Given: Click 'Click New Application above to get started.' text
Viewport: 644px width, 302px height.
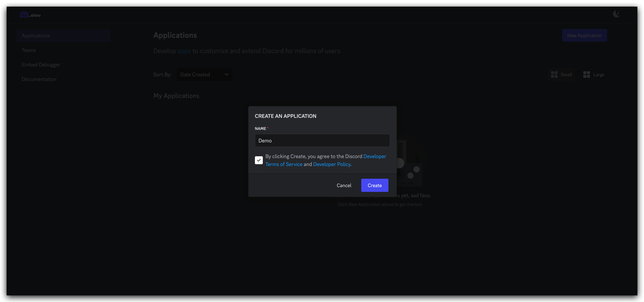Looking at the screenshot, I should [x=380, y=204].
